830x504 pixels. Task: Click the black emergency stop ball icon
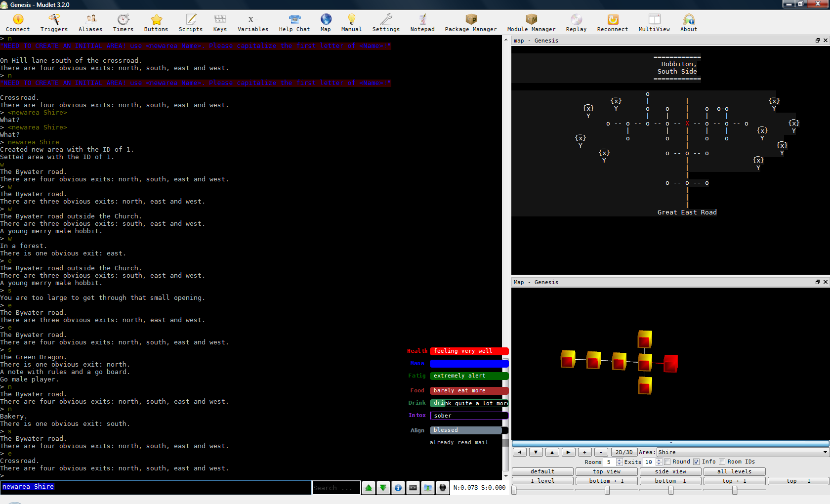click(443, 488)
